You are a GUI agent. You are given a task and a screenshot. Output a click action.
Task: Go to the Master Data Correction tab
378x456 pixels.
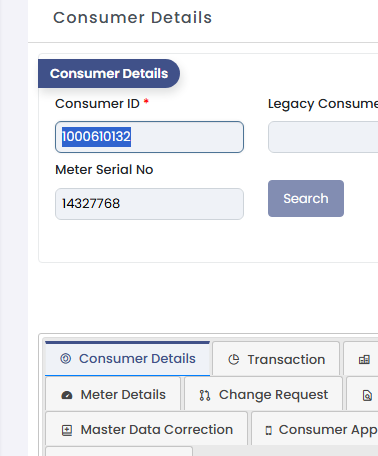tap(147, 429)
